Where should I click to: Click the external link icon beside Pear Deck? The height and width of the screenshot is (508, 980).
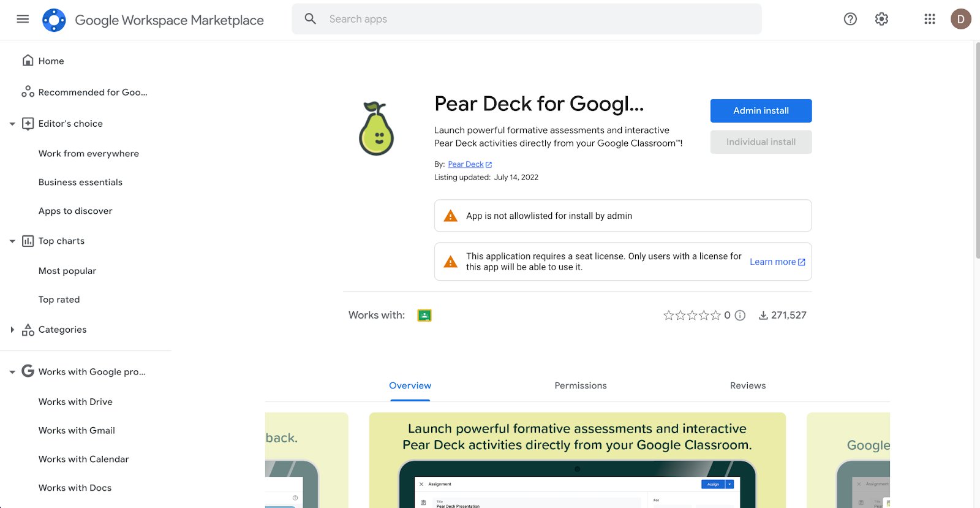[x=489, y=164]
